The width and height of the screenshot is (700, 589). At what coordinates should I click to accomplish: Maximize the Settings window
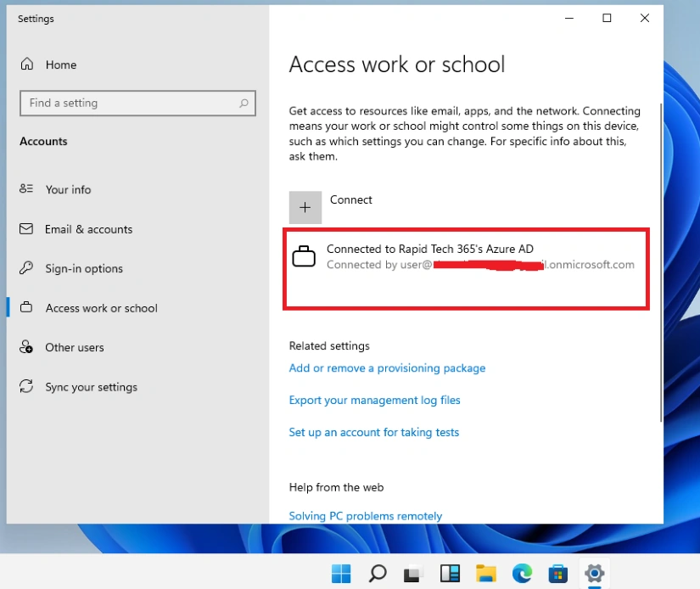pos(607,18)
